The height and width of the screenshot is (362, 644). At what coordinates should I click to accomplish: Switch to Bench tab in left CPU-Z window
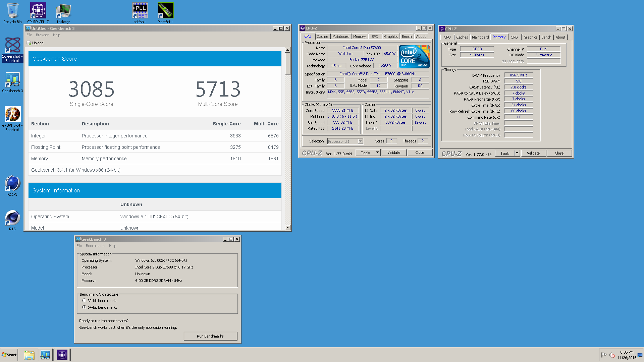coord(407,37)
